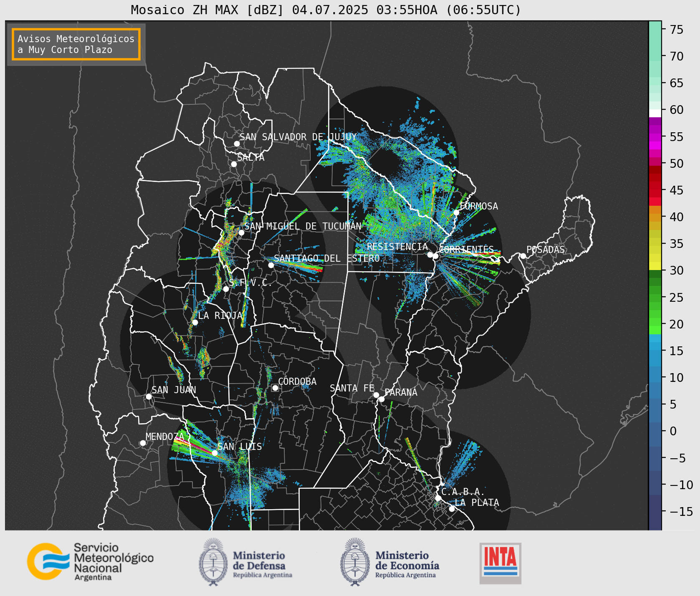Click the Ministerio de Economía logo
Viewport: 700px width, 596px height.
click(389, 562)
